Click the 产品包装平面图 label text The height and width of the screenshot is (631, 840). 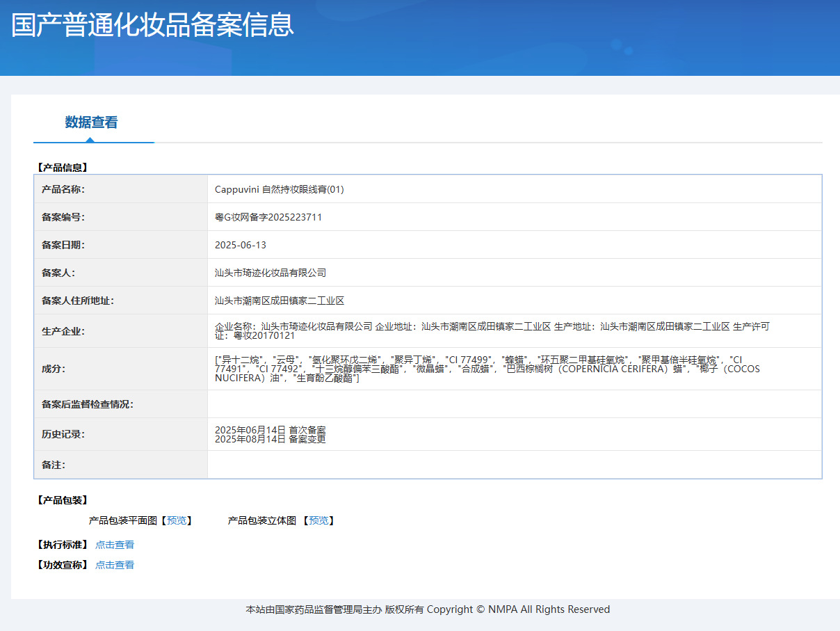[123, 520]
